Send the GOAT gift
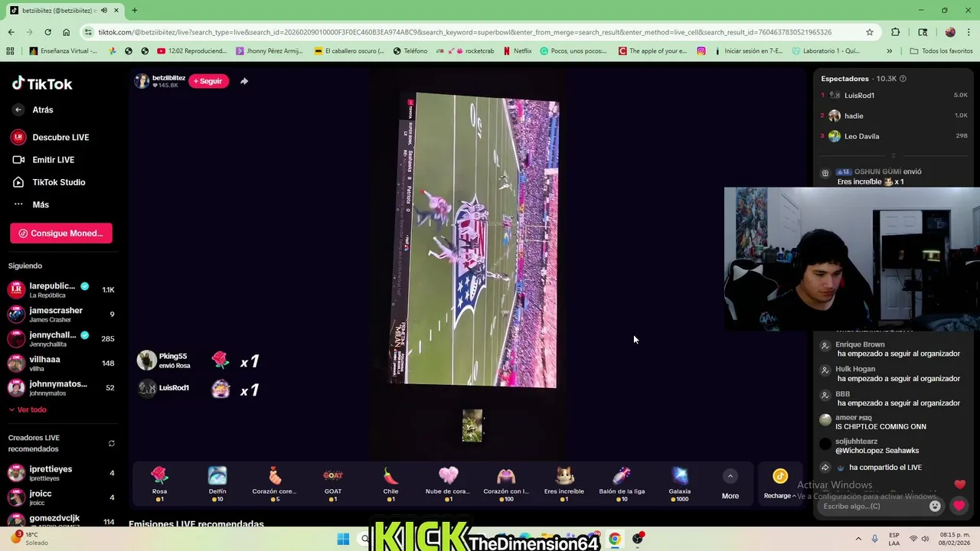The height and width of the screenshot is (551, 980). (333, 484)
